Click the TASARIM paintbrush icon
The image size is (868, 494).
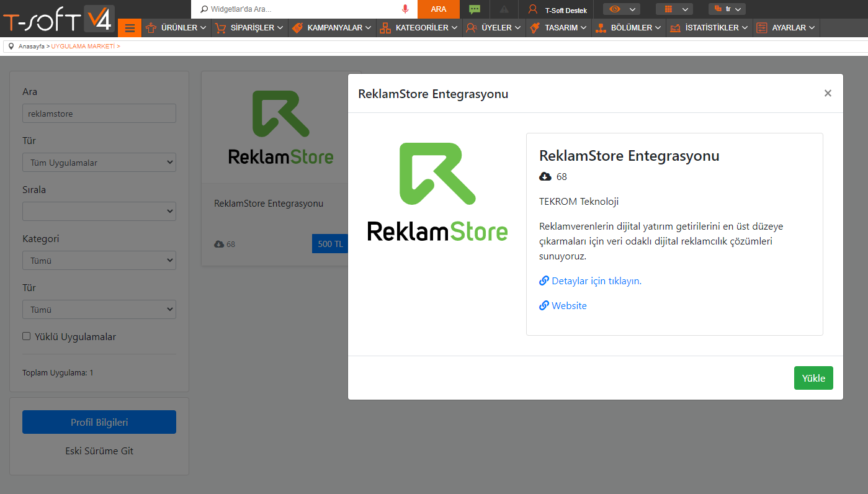point(535,28)
